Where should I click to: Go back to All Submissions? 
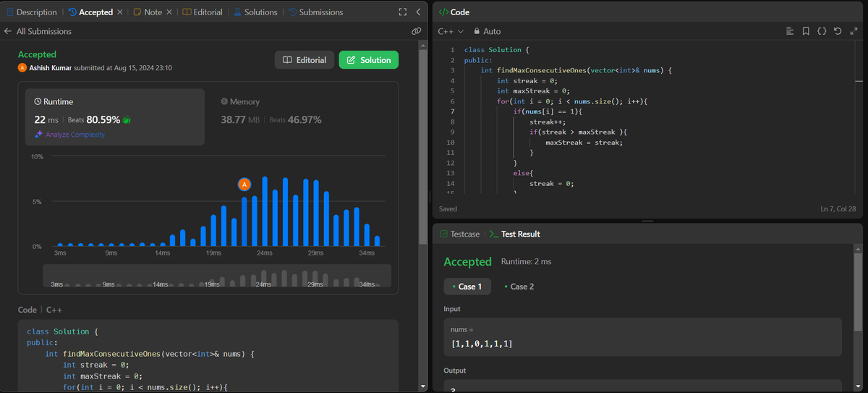(38, 31)
